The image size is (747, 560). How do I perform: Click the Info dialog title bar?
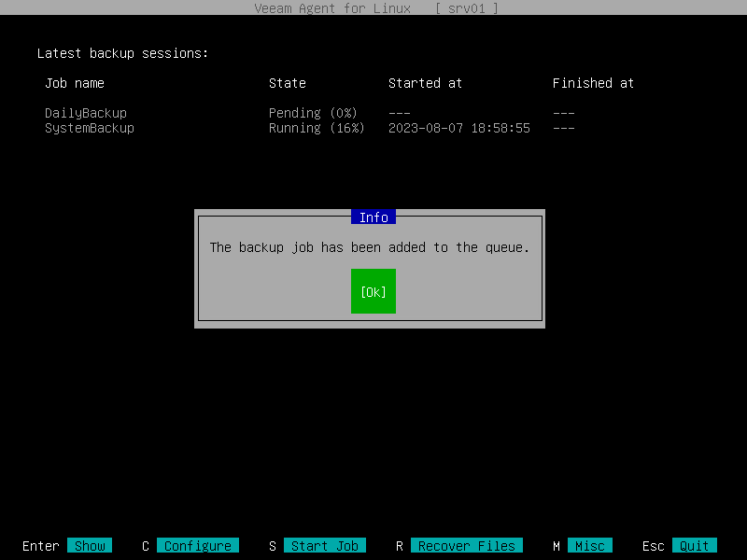[x=373, y=217]
